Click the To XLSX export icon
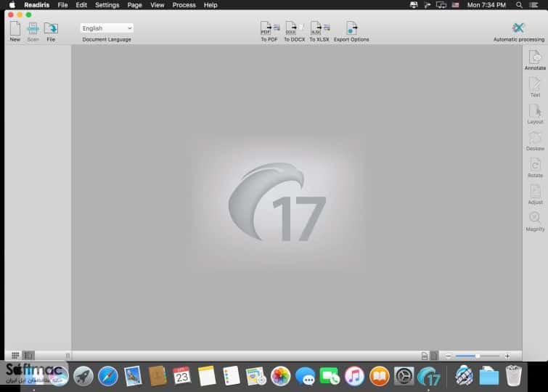The width and height of the screenshot is (548, 392). point(316,28)
